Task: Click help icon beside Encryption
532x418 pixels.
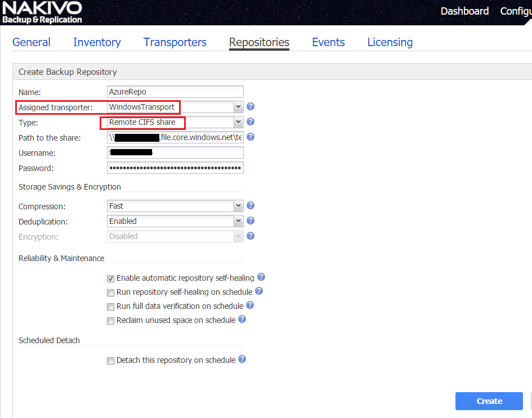Action: tap(251, 236)
